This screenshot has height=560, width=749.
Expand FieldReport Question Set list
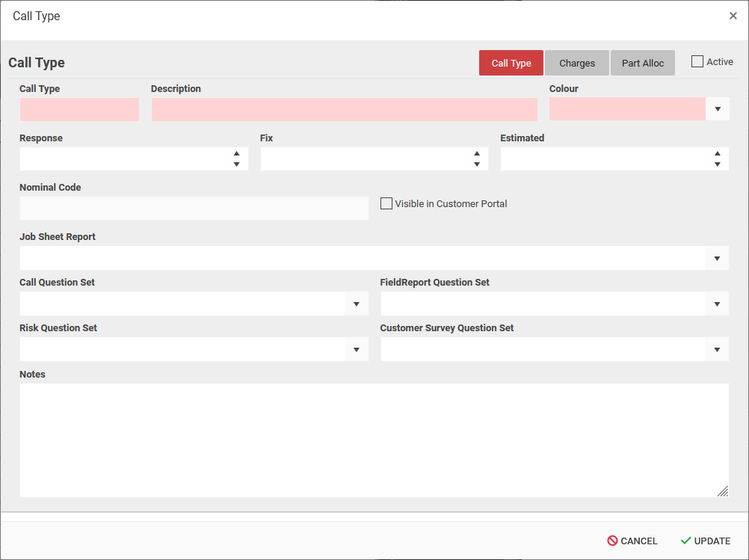pyautogui.click(x=716, y=304)
